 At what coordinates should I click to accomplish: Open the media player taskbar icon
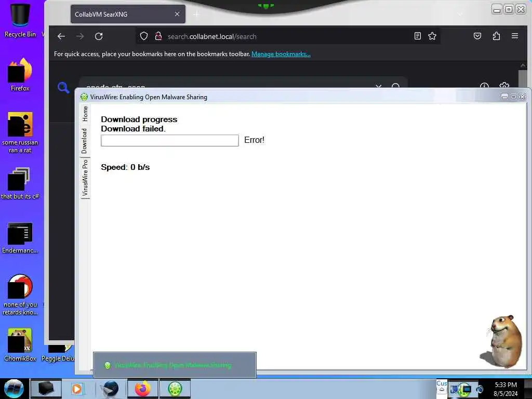tap(77, 389)
